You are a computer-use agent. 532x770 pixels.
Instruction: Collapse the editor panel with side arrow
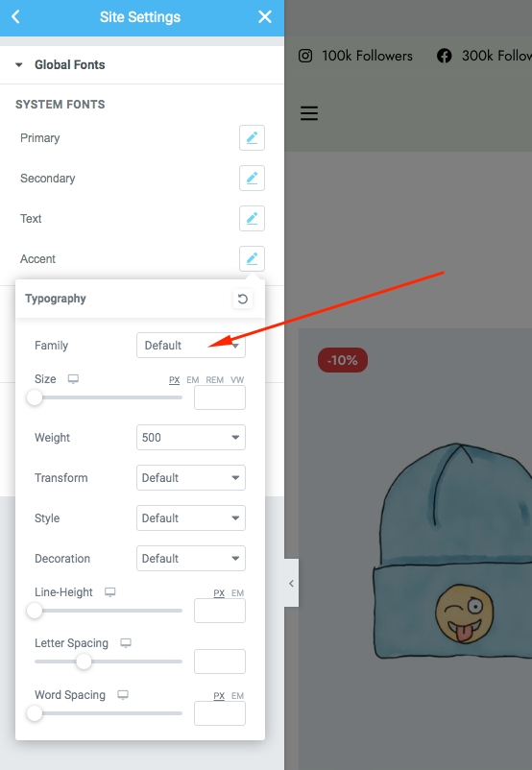(x=291, y=583)
